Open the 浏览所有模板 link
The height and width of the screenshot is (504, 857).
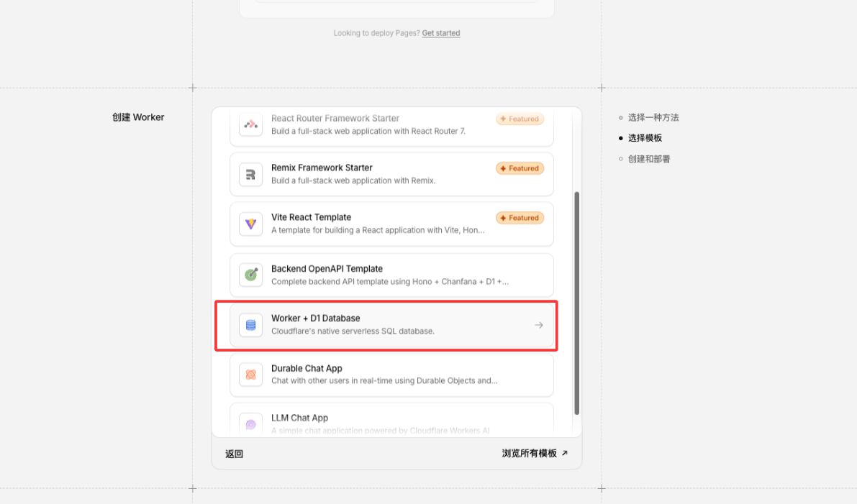(x=529, y=454)
